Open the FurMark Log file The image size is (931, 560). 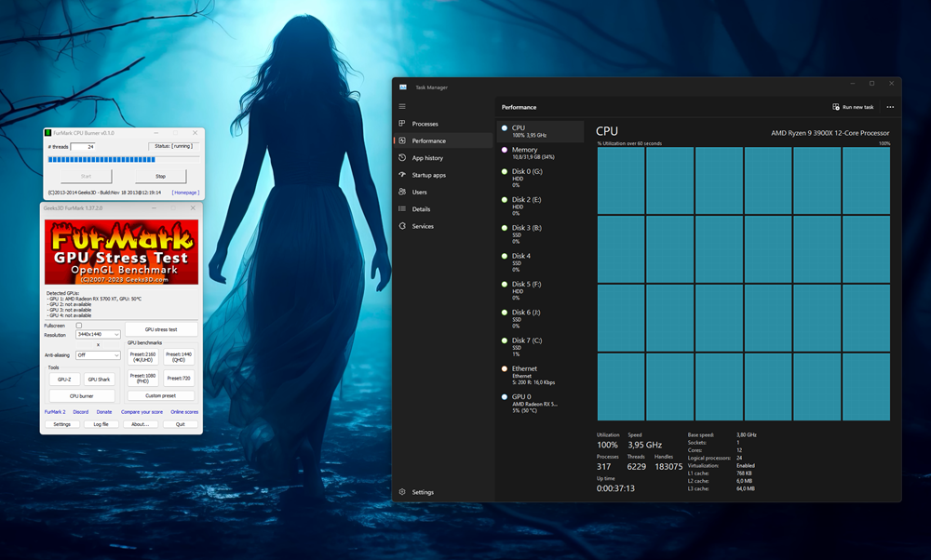pos(101,424)
